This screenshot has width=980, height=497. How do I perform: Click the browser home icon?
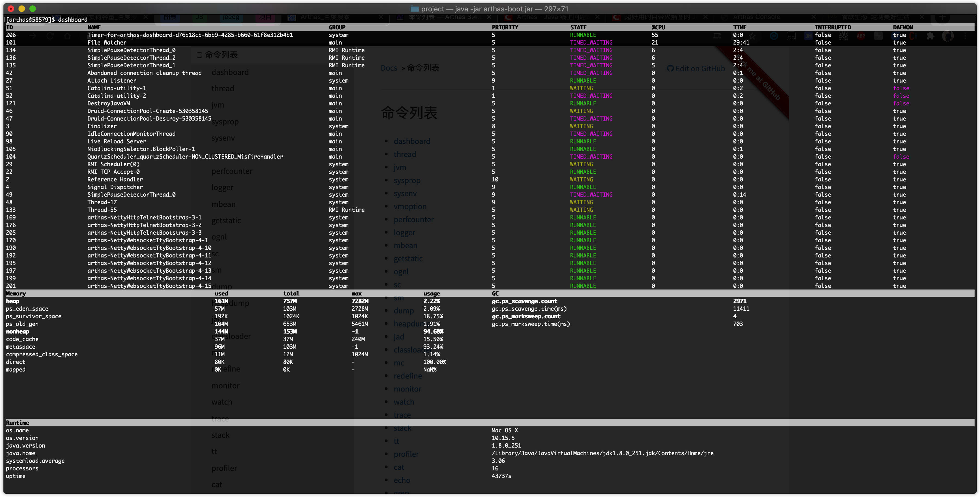point(67,36)
